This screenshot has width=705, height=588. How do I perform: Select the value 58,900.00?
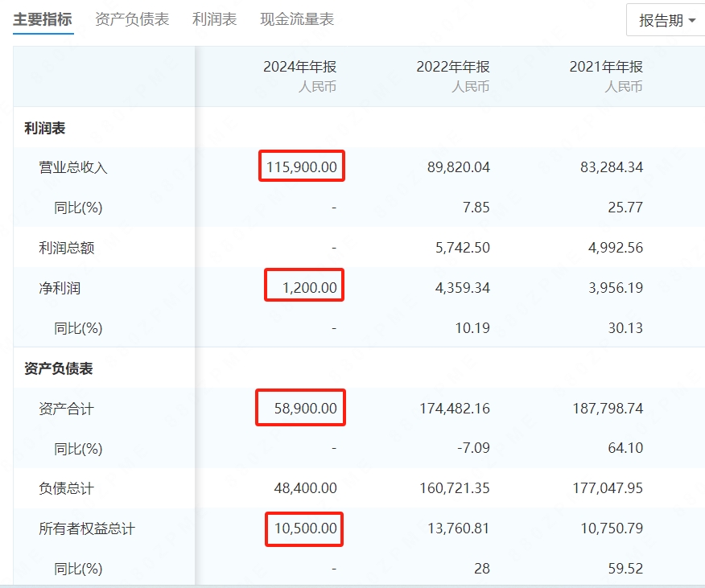(x=306, y=408)
